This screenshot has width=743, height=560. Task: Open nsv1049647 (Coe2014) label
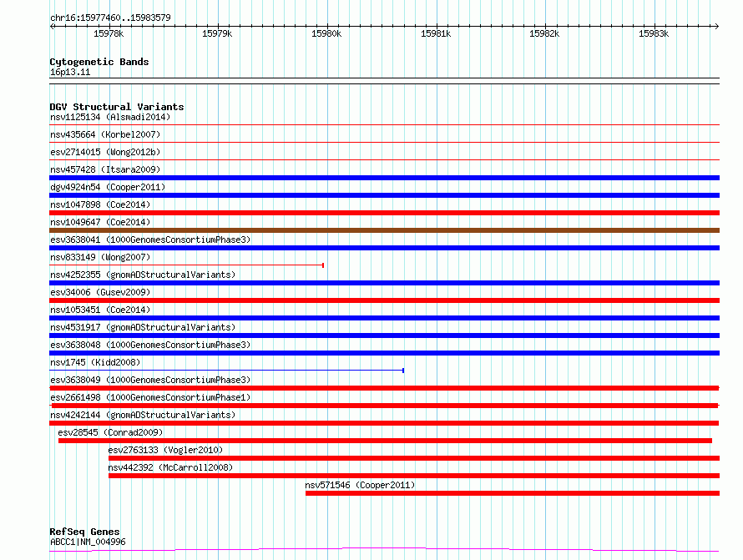[100, 222]
